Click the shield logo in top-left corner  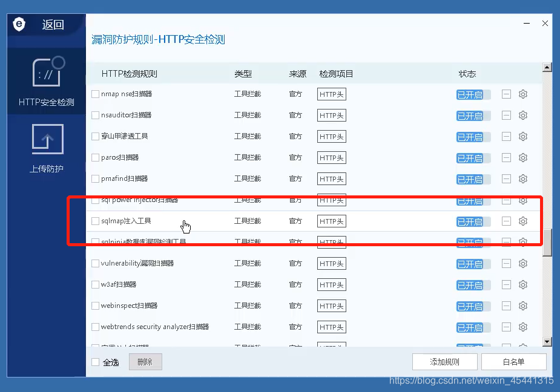tap(18, 23)
